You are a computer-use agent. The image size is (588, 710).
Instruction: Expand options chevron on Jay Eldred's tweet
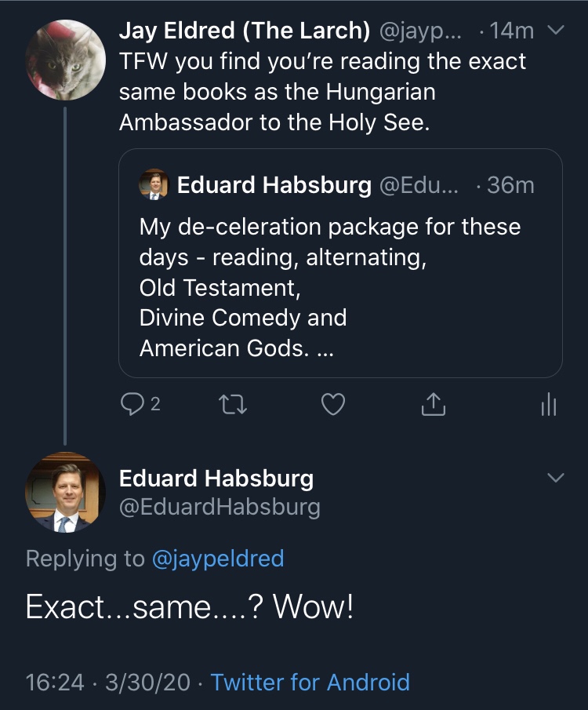pyautogui.click(x=555, y=31)
